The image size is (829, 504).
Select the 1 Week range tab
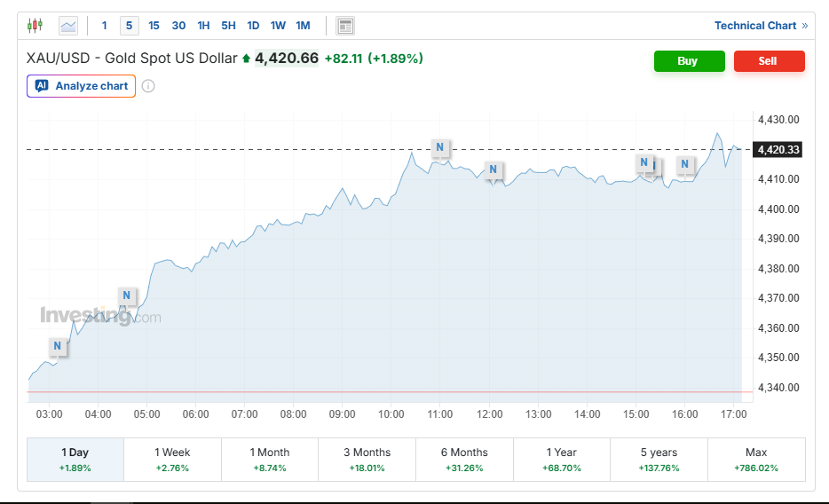point(172,459)
